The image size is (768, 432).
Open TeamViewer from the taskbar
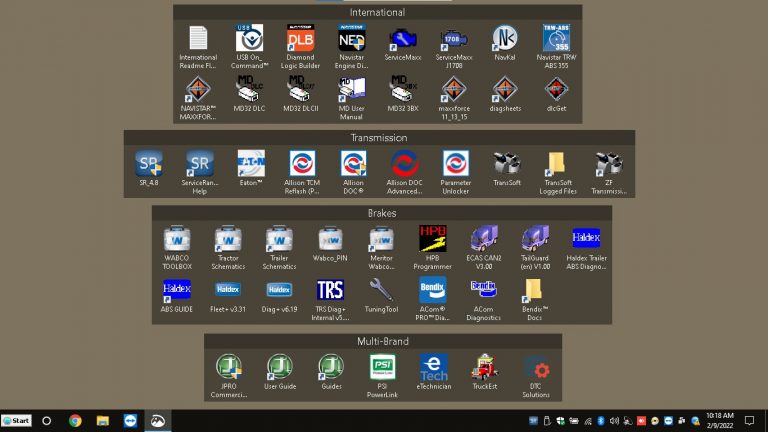click(x=131, y=421)
